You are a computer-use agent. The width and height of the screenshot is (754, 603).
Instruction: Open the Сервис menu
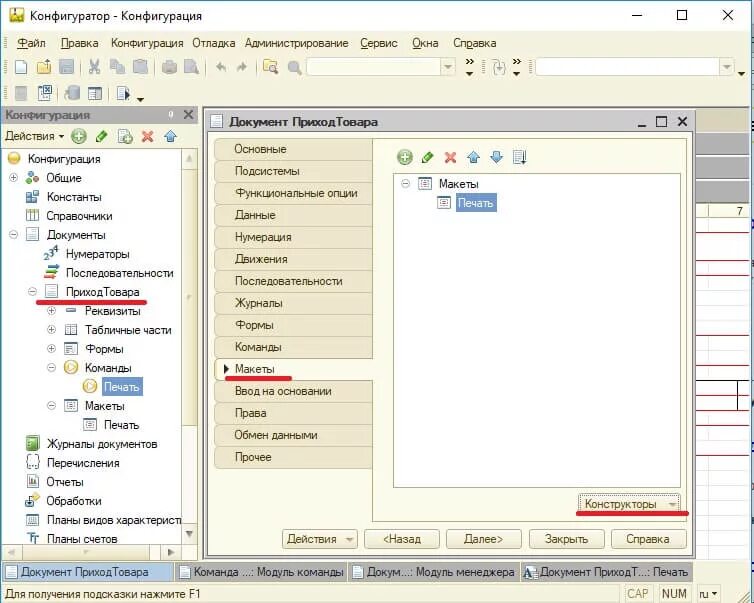click(379, 43)
